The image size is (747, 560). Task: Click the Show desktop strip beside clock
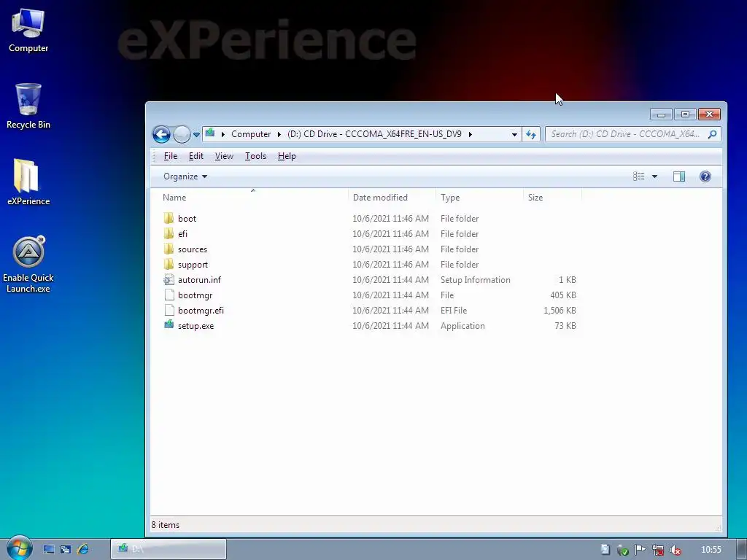click(742, 550)
